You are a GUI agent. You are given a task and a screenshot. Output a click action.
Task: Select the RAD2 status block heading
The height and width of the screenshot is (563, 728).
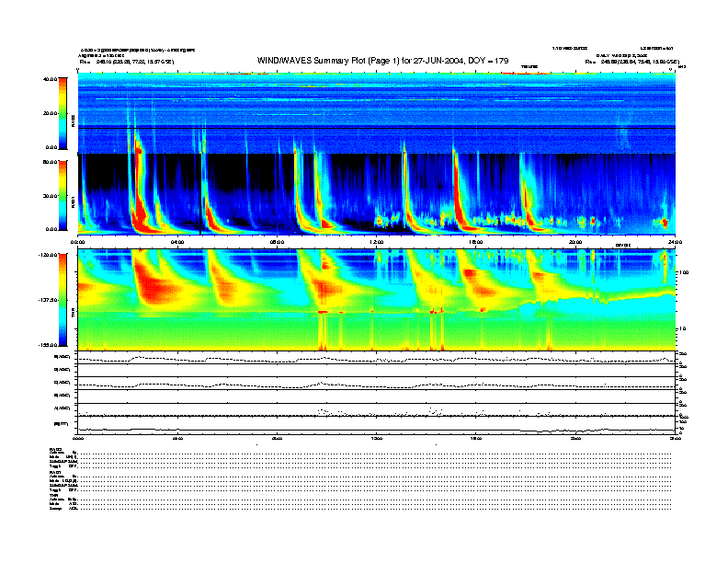coord(55,448)
